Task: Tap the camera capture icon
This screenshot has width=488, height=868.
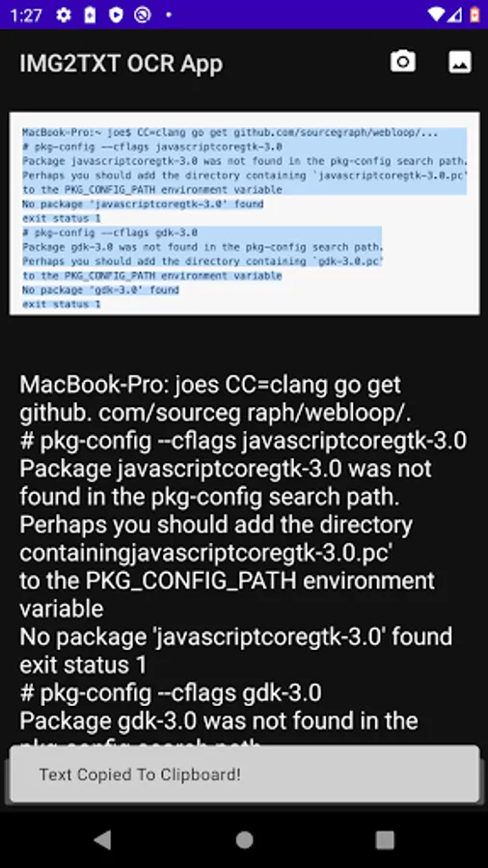Action: click(x=403, y=62)
